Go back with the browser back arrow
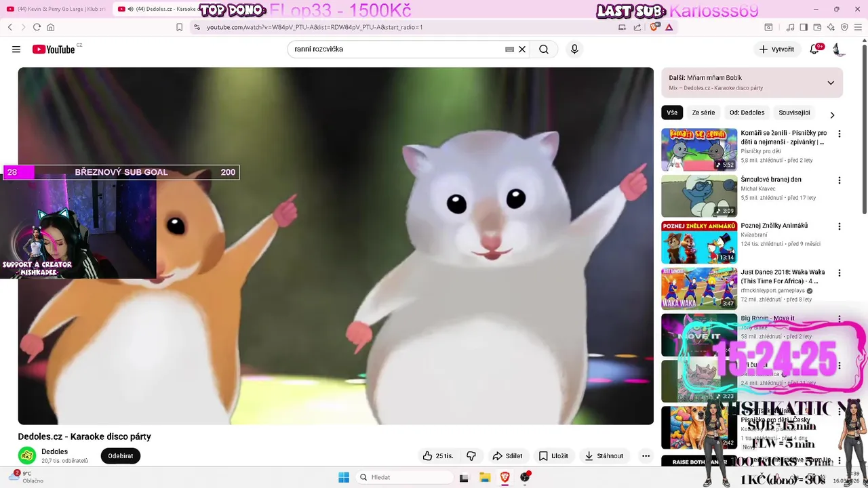Viewport: 868px width, 488px height. point(10,27)
